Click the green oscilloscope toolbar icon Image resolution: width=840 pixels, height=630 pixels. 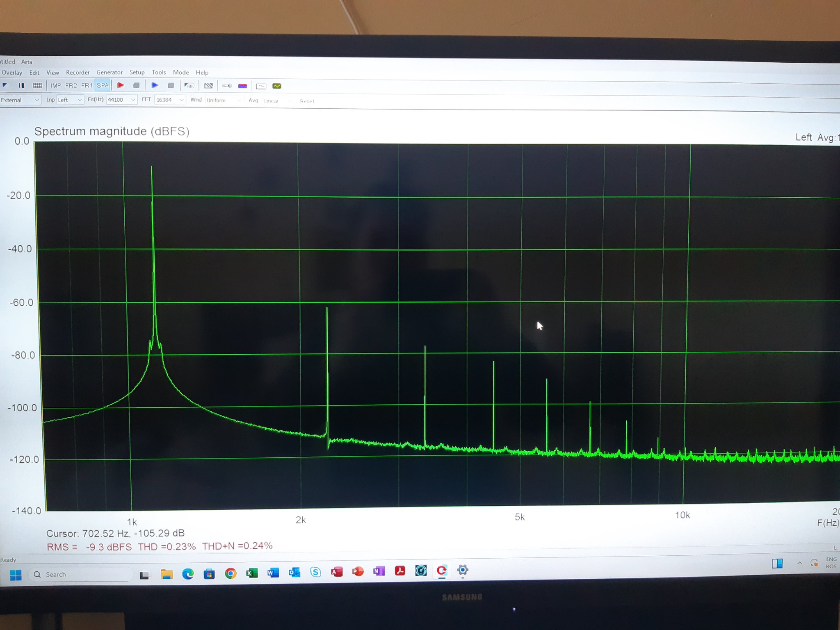click(277, 86)
